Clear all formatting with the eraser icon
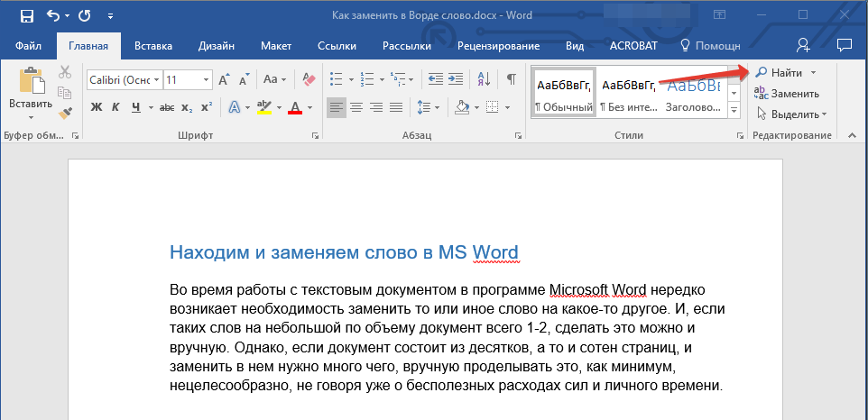The image size is (868, 420). (x=310, y=79)
